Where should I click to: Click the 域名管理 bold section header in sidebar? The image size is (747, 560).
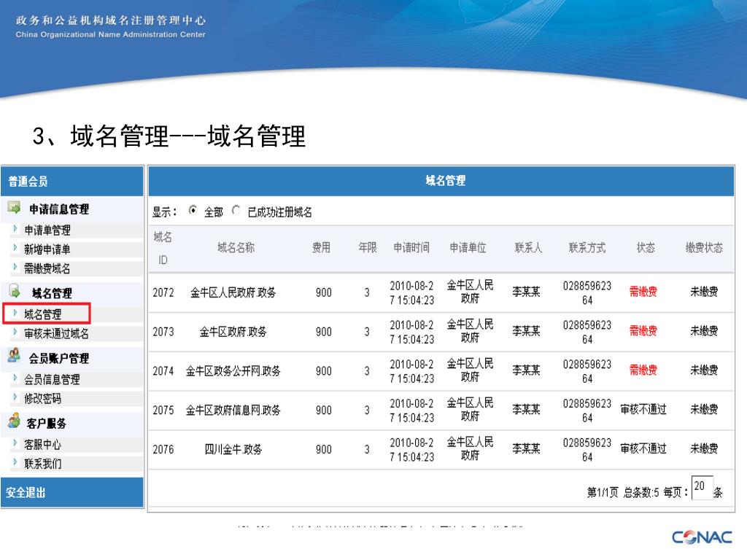pyautogui.click(x=52, y=293)
